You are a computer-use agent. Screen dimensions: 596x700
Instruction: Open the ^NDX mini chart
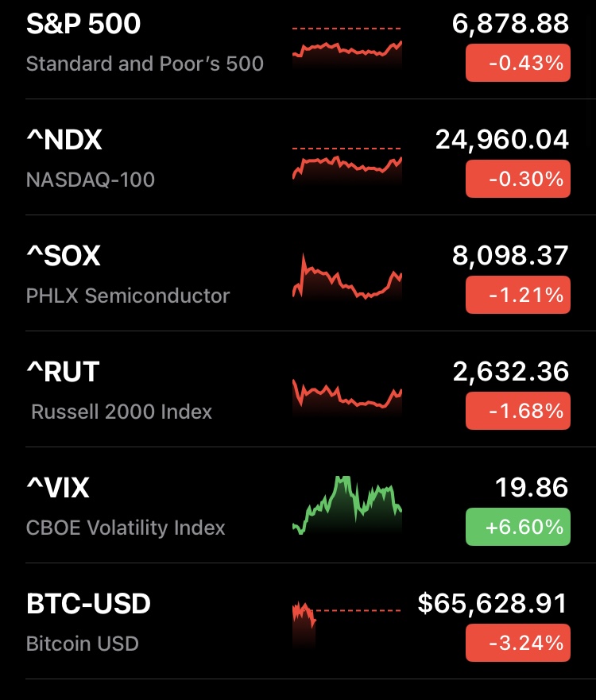347,164
